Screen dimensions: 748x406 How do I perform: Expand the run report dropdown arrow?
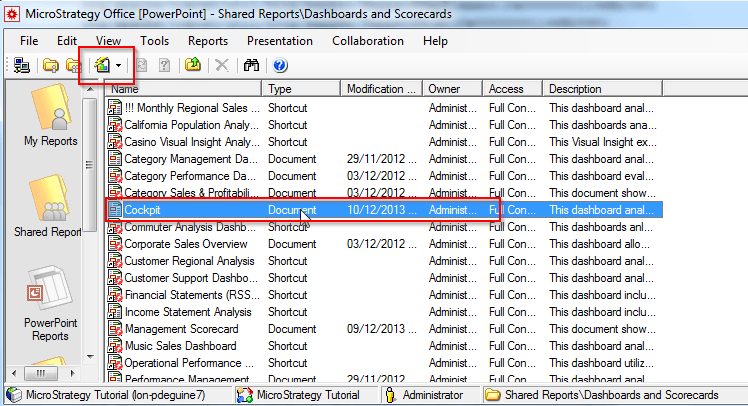(x=118, y=65)
